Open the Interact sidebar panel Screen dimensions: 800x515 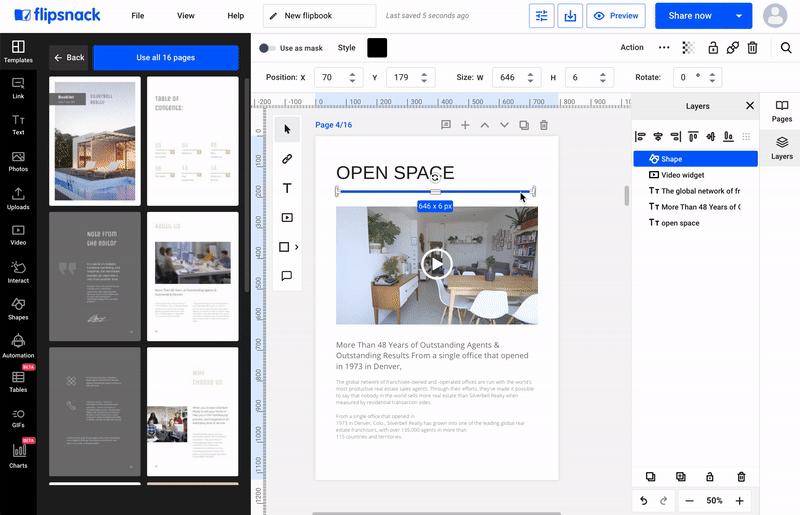tap(18, 272)
